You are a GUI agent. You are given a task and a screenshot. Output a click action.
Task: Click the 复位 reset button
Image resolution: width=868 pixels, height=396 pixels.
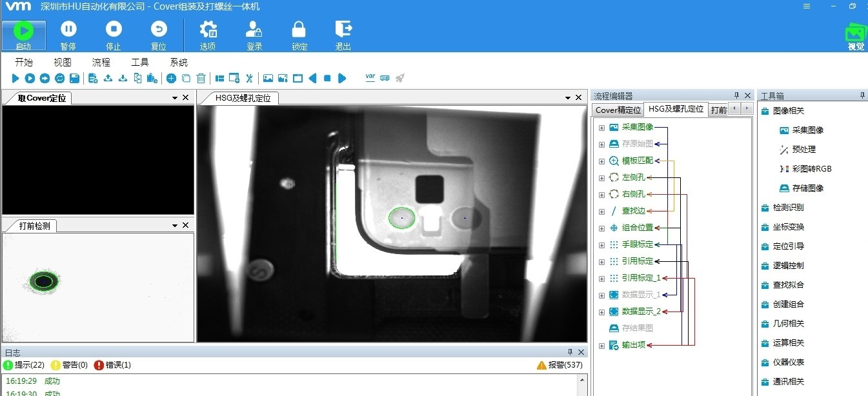(159, 35)
